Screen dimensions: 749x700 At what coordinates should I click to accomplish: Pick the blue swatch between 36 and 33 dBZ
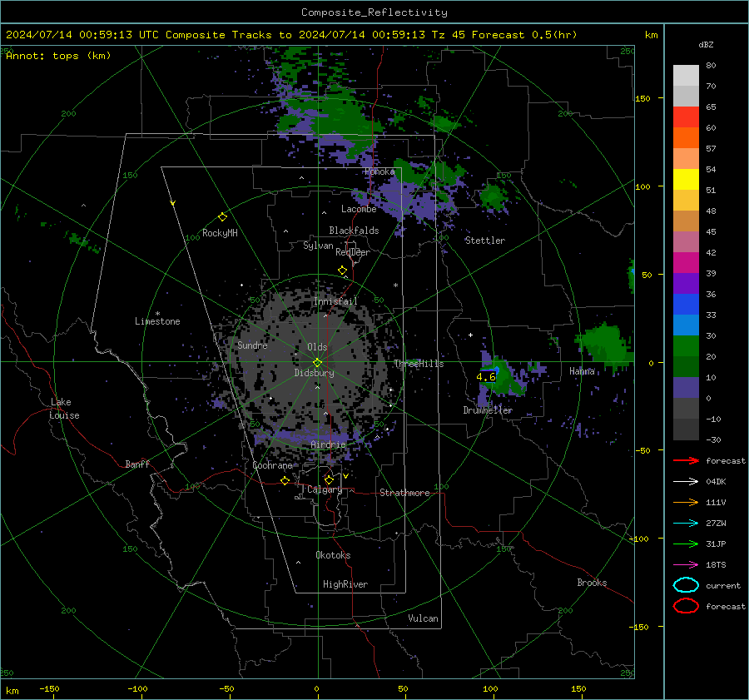pyautogui.click(x=686, y=305)
